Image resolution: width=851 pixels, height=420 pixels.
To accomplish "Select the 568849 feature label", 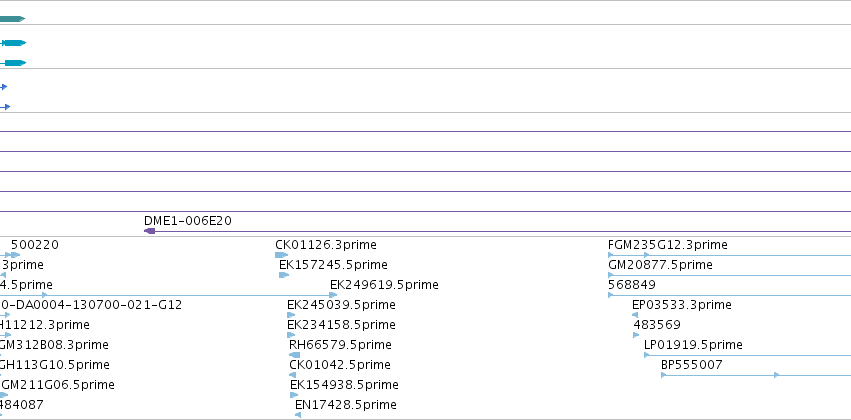I will pos(632,285).
